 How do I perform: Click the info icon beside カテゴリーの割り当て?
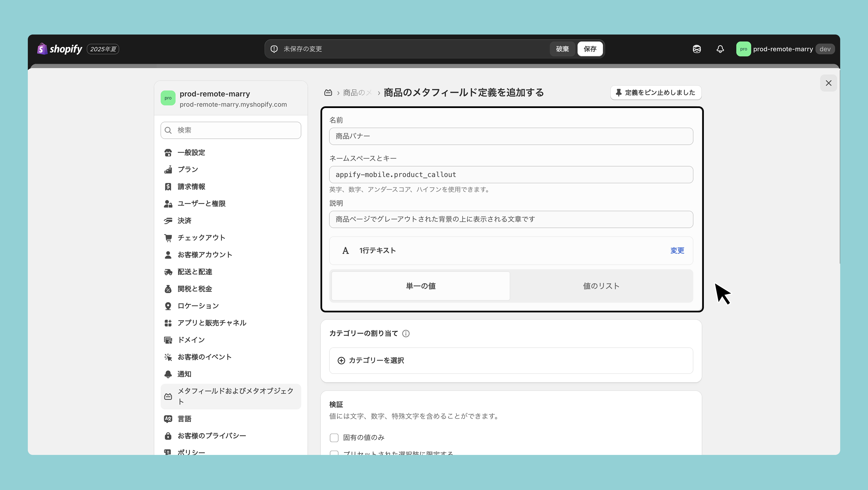point(406,334)
